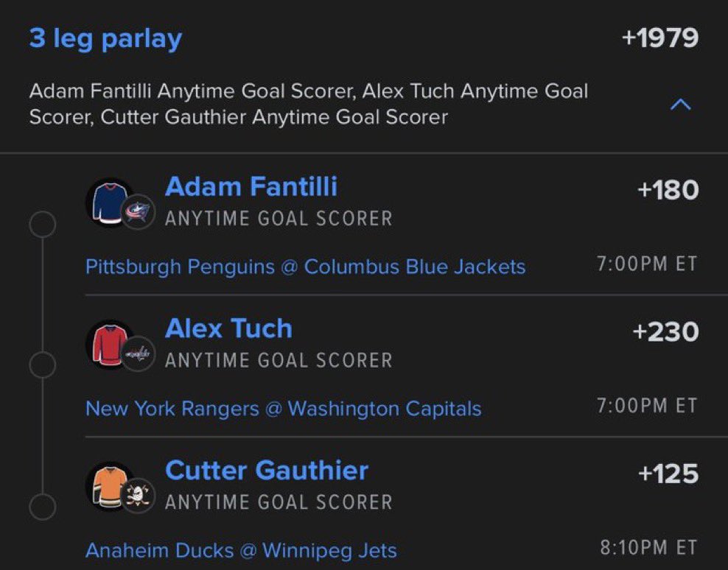
Task: Open Cutter Gauthier player name link
Action: point(267,470)
